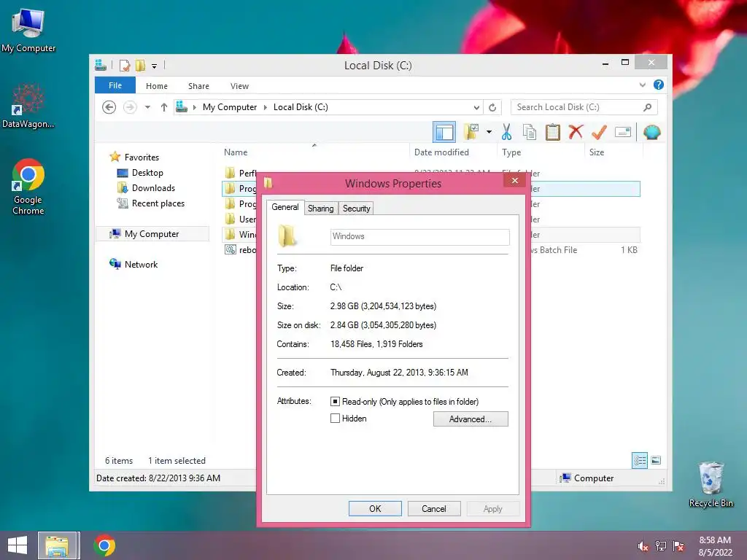
Task: Open the File ribbon tab
Action: coord(115,85)
